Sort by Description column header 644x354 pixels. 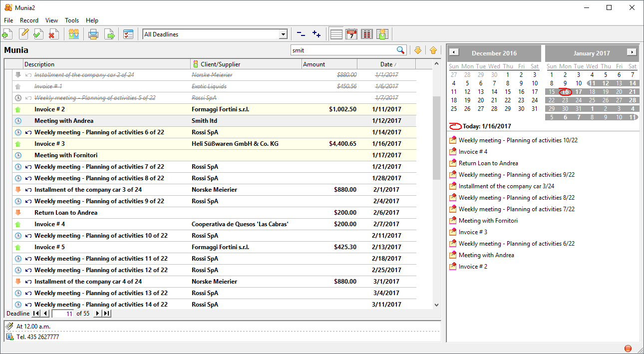point(107,64)
